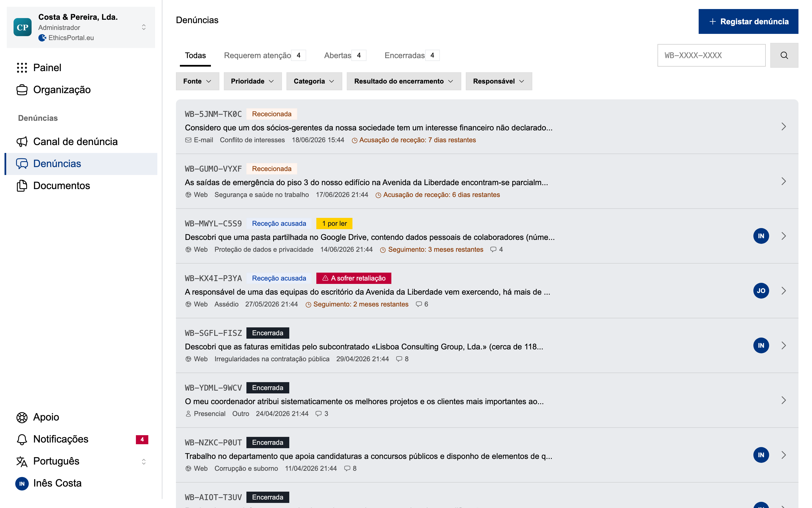The image size is (812, 508).
Task: Click the search magnifier button
Action: (x=784, y=55)
